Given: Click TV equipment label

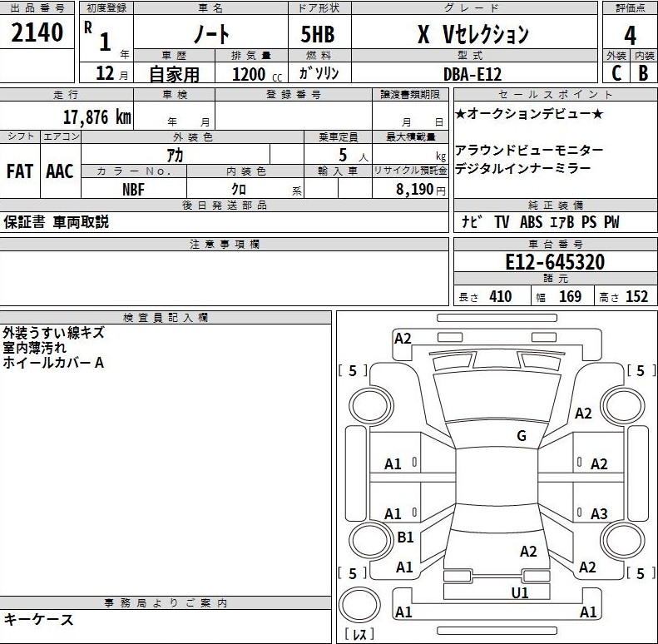Looking at the screenshot, I should coord(502,221).
